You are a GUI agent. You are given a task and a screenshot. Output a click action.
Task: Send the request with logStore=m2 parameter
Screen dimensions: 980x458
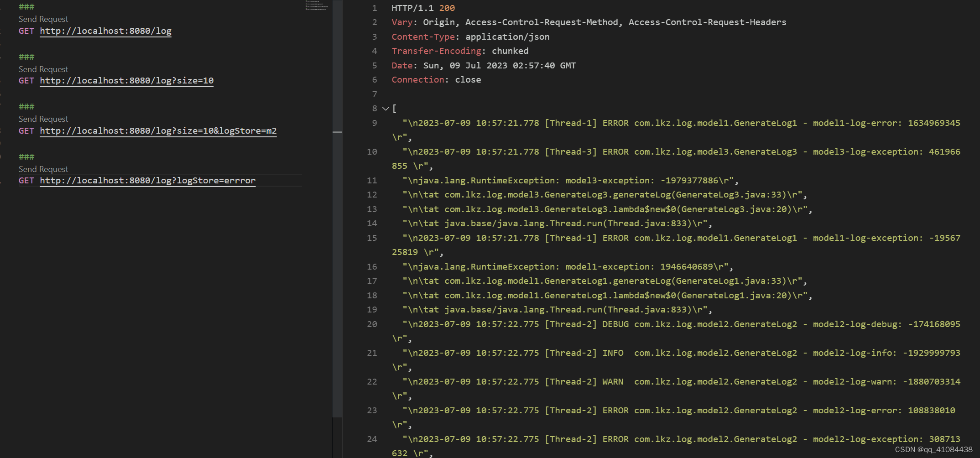coord(43,119)
